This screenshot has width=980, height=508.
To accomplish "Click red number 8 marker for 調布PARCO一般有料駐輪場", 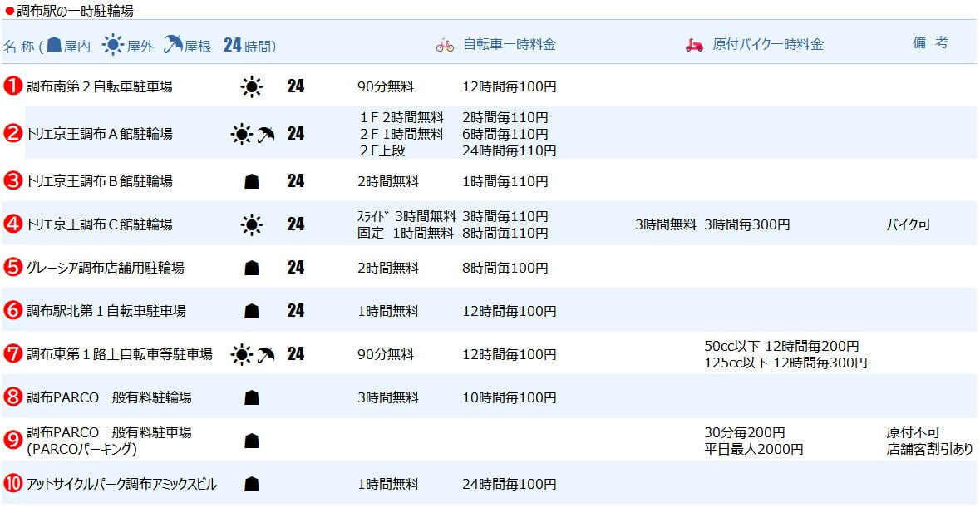I will pos(12,396).
